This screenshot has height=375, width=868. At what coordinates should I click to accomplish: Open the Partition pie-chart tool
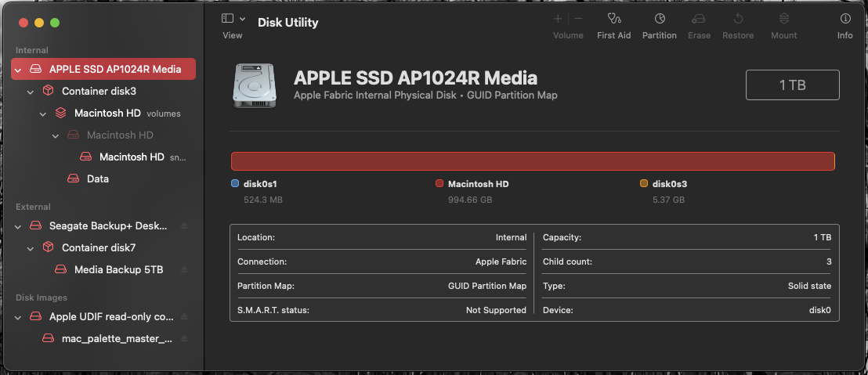660,19
